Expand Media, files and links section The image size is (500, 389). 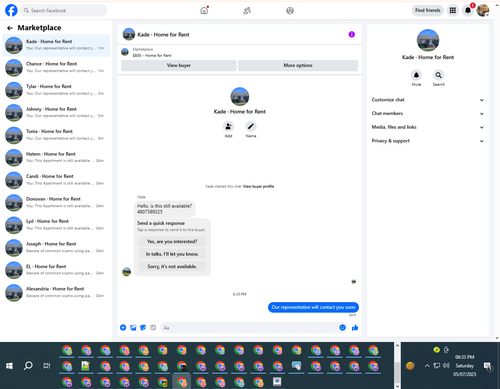[x=428, y=127]
